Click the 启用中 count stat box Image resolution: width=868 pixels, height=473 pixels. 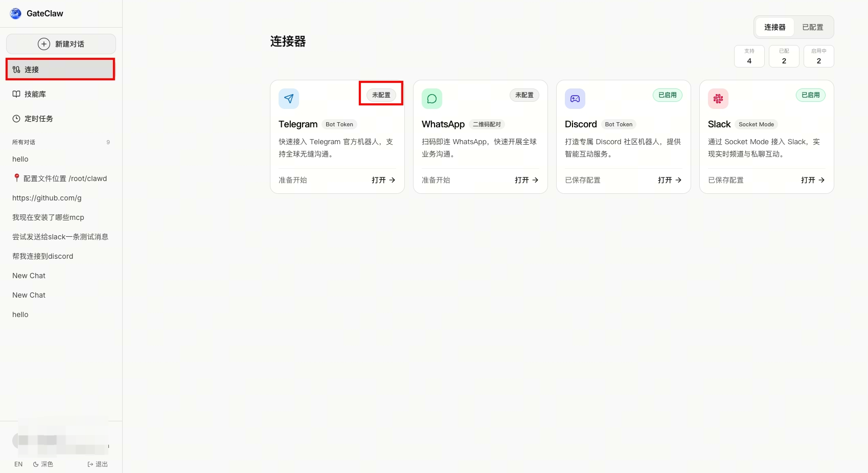click(818, 56)
